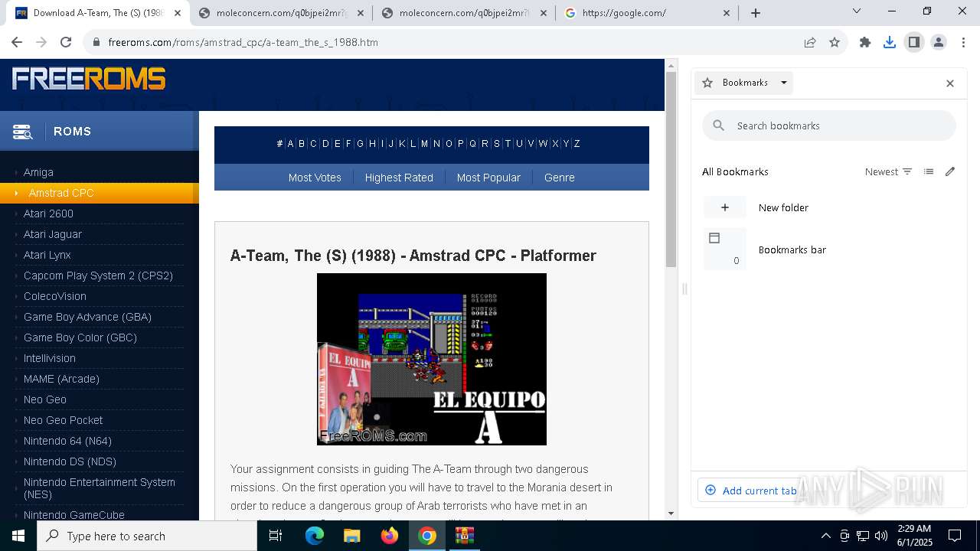This screenshot has width=980, height=551.
Task: Click the A-Team game screenshot image
Action: tap(432, 359)
